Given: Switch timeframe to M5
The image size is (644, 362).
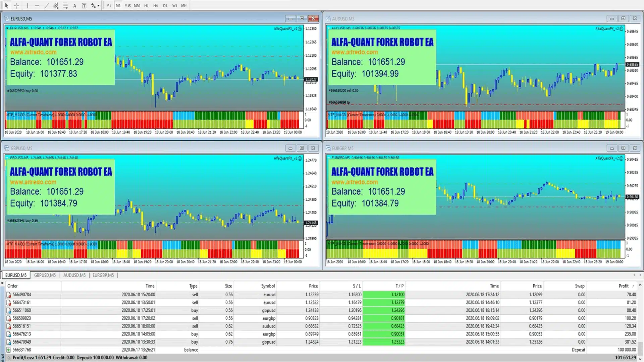Looking at the screenshot, I should click(x=118, y=6).
